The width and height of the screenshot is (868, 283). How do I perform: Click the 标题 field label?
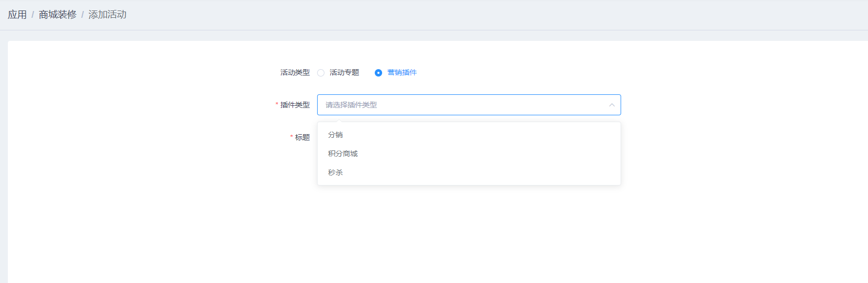click(x=302, y=137)
